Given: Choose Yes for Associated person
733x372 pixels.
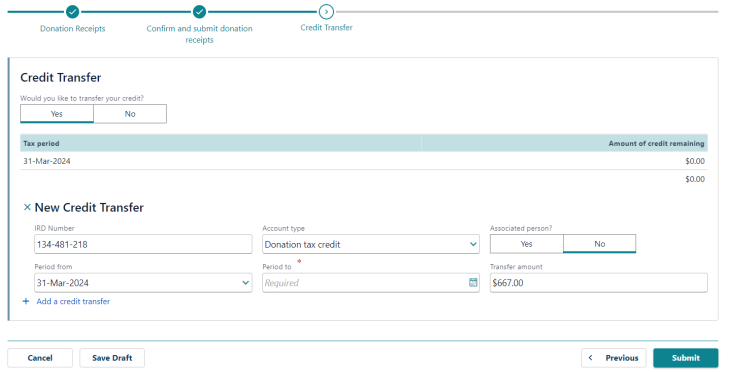Looking at the screenshot, I should tap(526, 244).
